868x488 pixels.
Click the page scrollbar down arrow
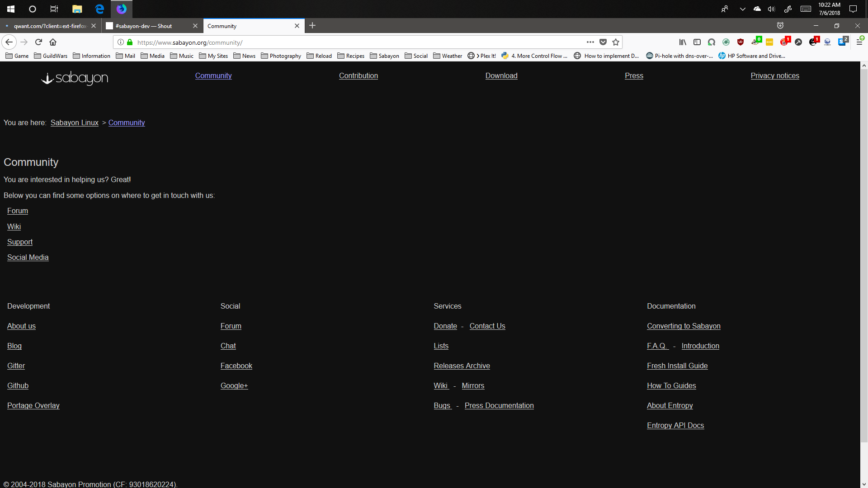864,484
